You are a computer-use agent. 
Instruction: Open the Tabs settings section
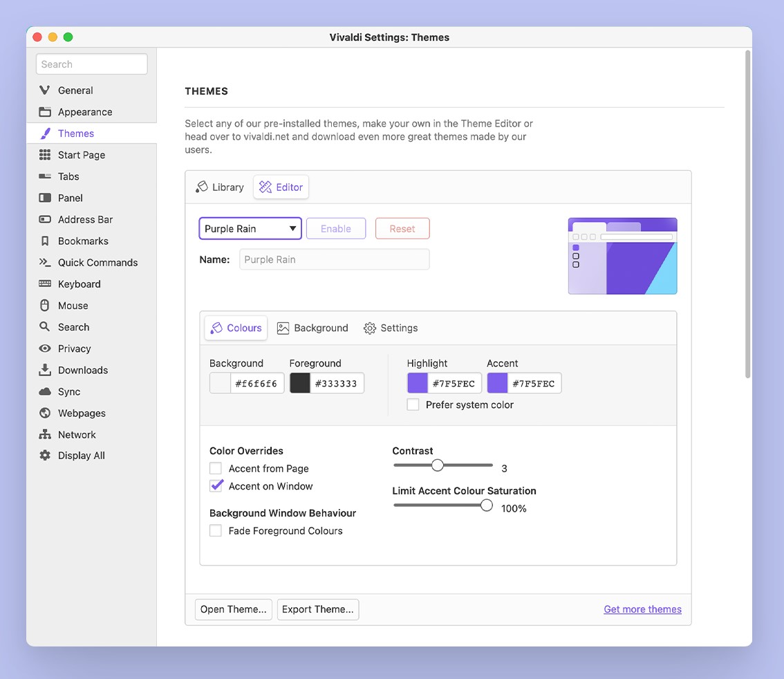coord(91,176)
